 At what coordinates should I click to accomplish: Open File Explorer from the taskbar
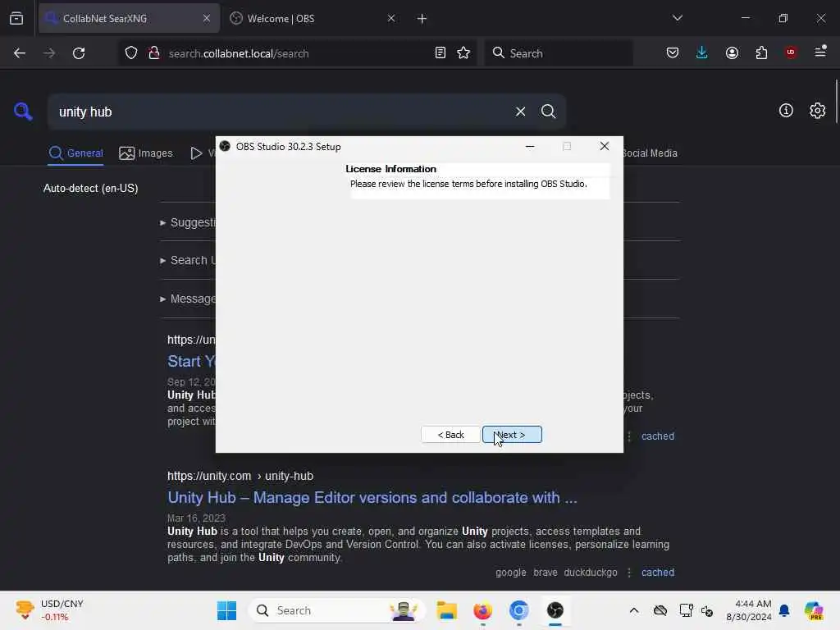pyautogui.click(x=446, y=610)
